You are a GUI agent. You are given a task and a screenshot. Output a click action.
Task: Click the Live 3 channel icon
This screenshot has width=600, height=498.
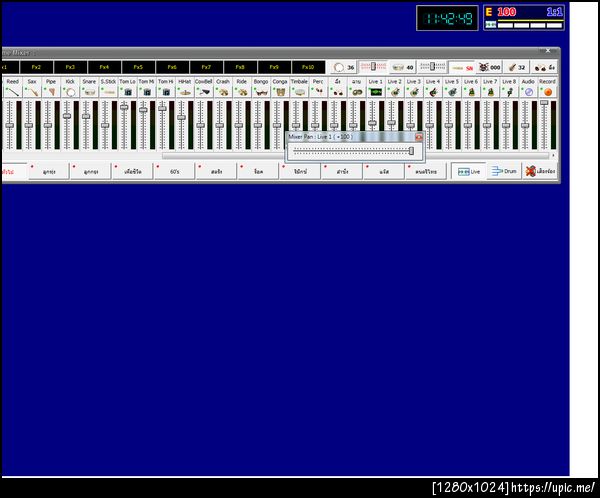(414, 92)
